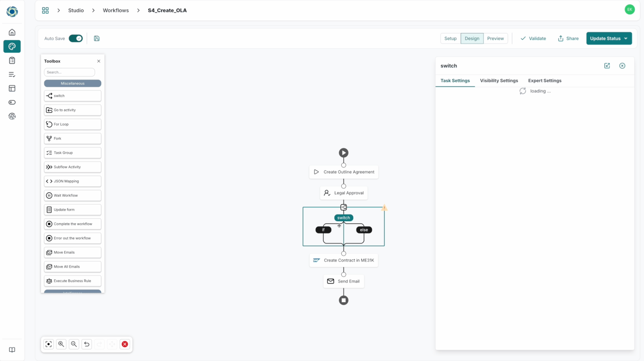644x361 pixels.
Task: Open Update Status dropdown
Action: (x=609, y=38)
